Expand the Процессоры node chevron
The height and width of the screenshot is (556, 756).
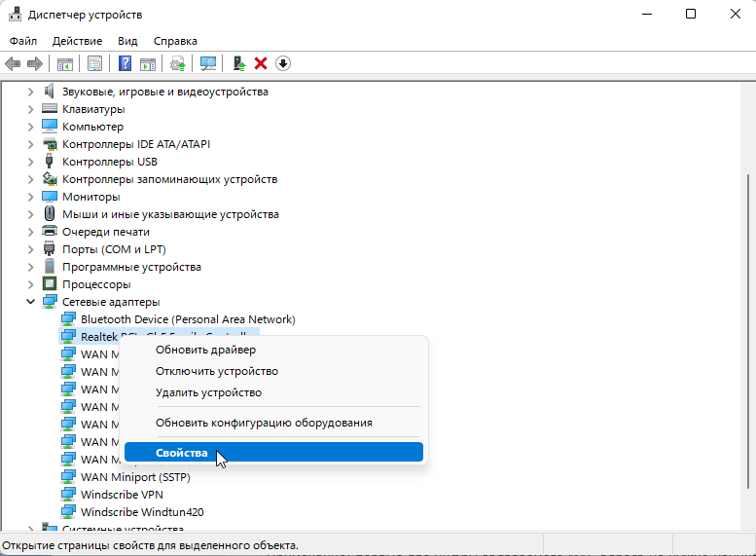pyautogui.click(x=30, y=284)
